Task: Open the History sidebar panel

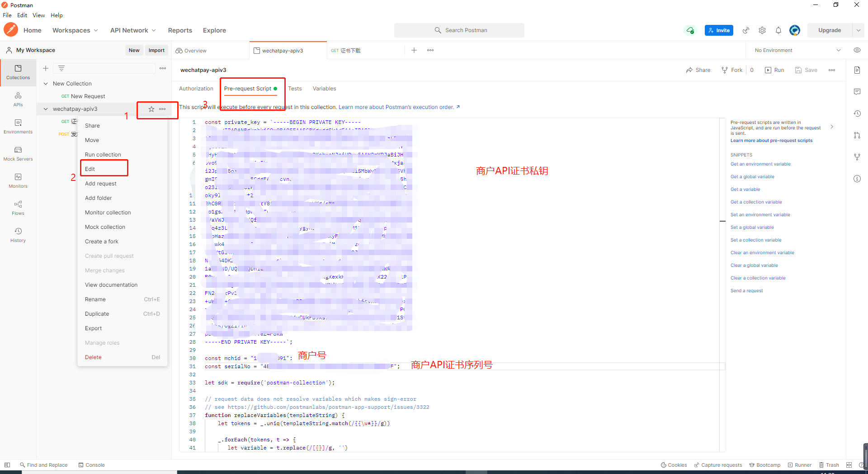Action: click(x=18, y=235)
